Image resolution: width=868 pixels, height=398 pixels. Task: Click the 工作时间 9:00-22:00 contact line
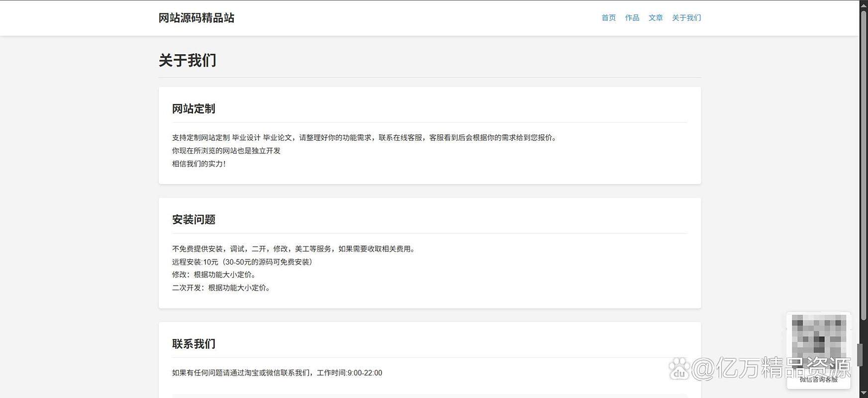(x=277, y=373)
